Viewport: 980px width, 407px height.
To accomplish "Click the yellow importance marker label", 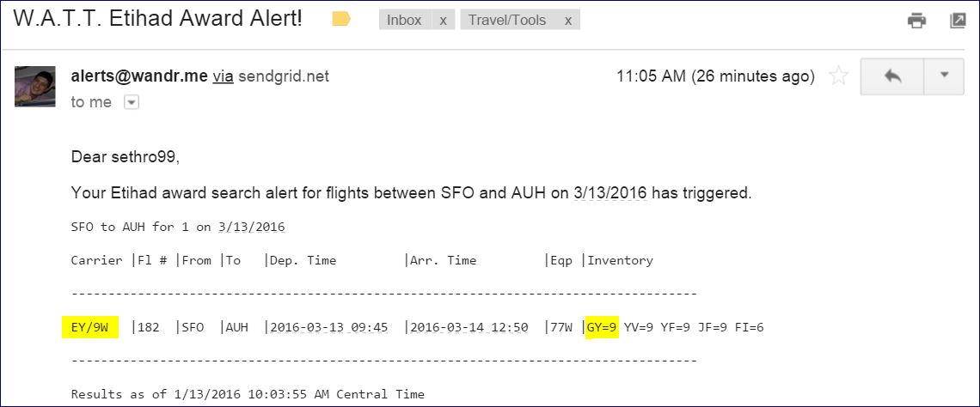I will click(x=341, y=20).
